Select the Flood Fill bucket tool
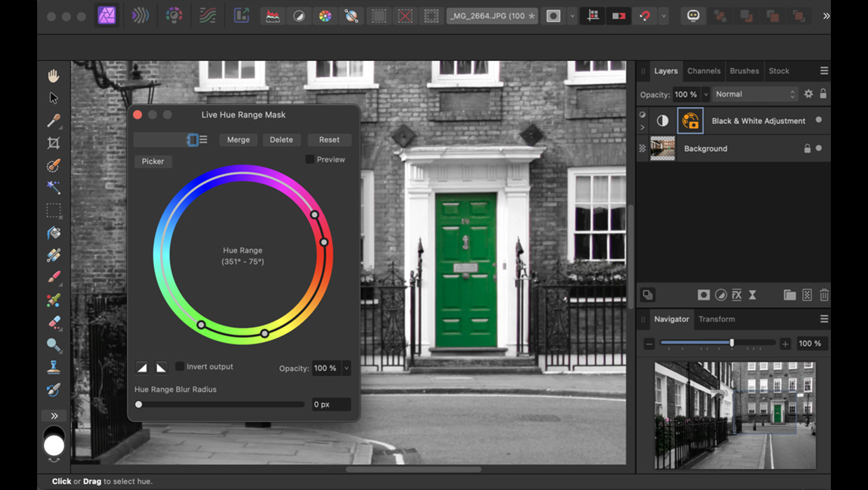868x490 pixels. (53, 232)
